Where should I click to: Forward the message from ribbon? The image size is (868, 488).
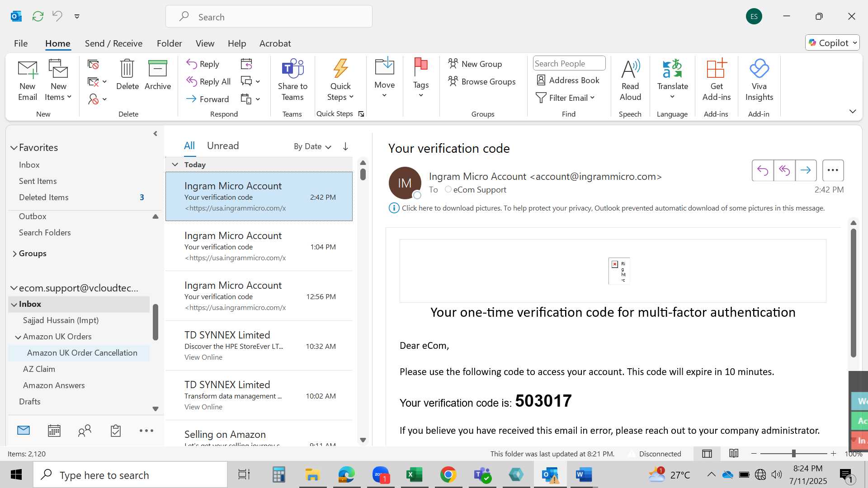[x=208, y=99]
